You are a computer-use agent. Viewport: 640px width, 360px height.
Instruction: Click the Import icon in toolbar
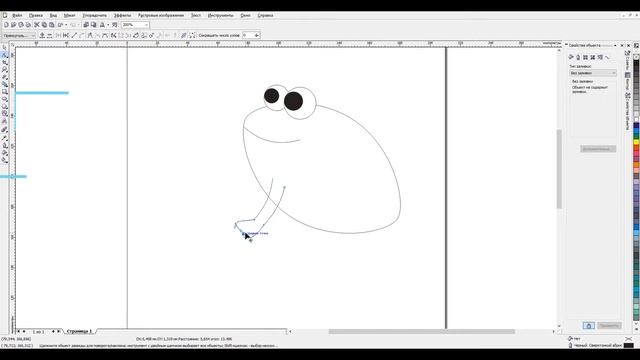point(86,25)
